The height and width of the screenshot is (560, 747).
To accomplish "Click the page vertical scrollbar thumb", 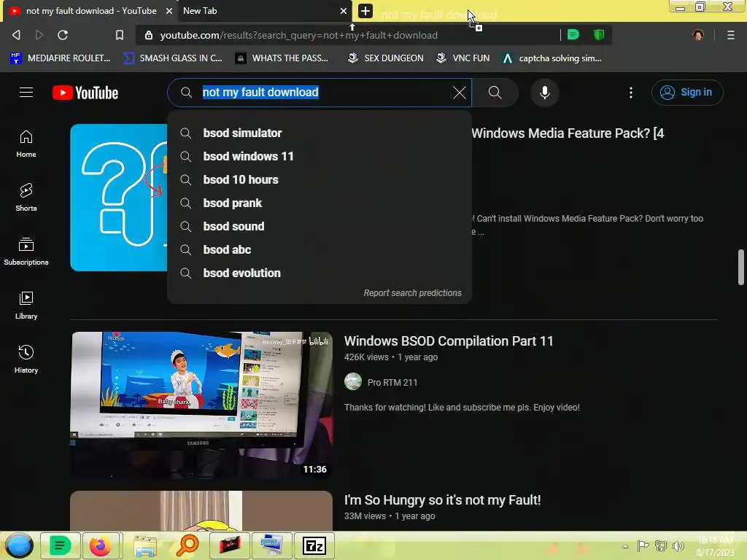I will pos(741,267).
